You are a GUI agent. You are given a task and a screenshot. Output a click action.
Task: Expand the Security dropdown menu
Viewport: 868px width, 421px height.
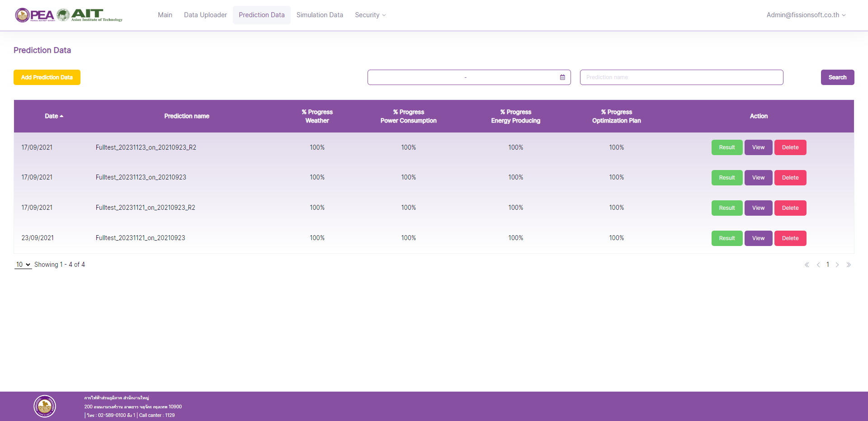(x=370, y=15)
